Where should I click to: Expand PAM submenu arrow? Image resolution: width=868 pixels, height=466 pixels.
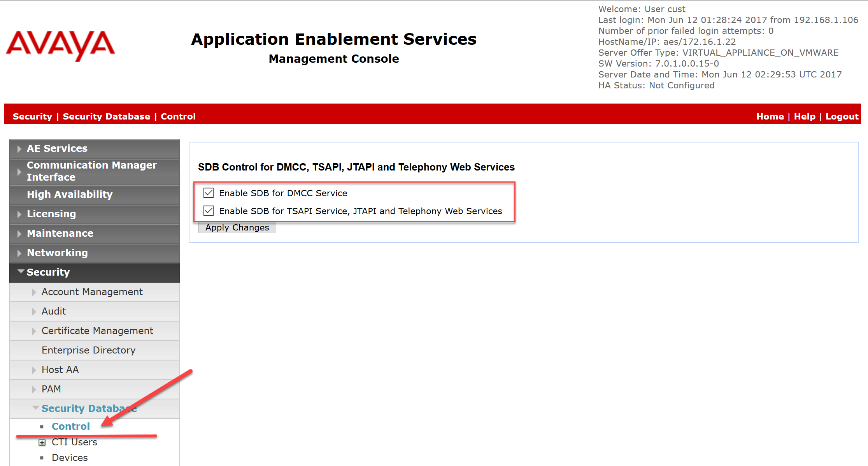34,389
